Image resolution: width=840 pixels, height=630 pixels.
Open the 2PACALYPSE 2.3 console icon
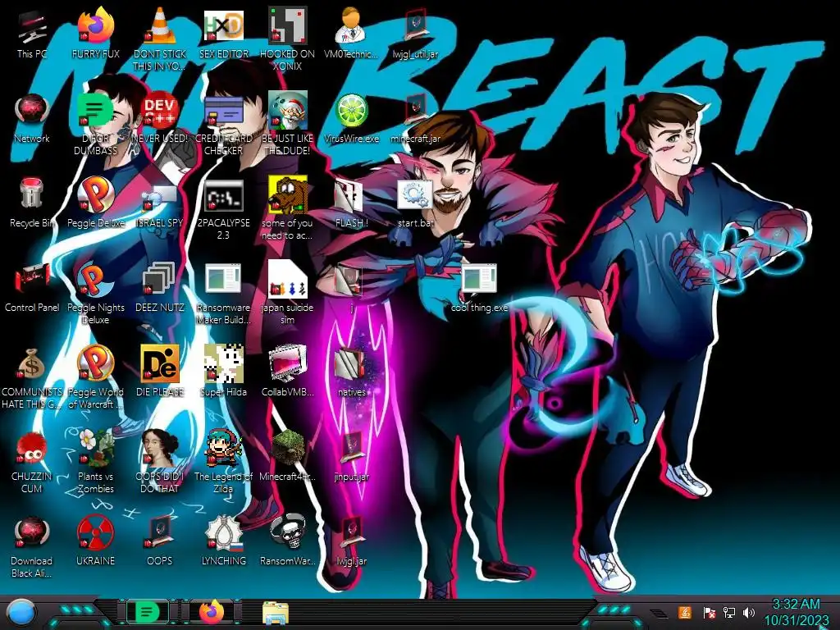223,195
